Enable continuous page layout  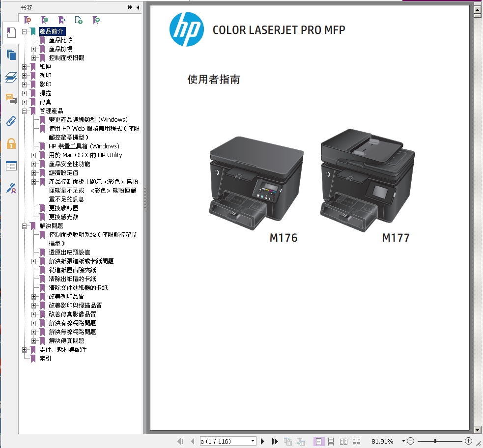point(331,441)
